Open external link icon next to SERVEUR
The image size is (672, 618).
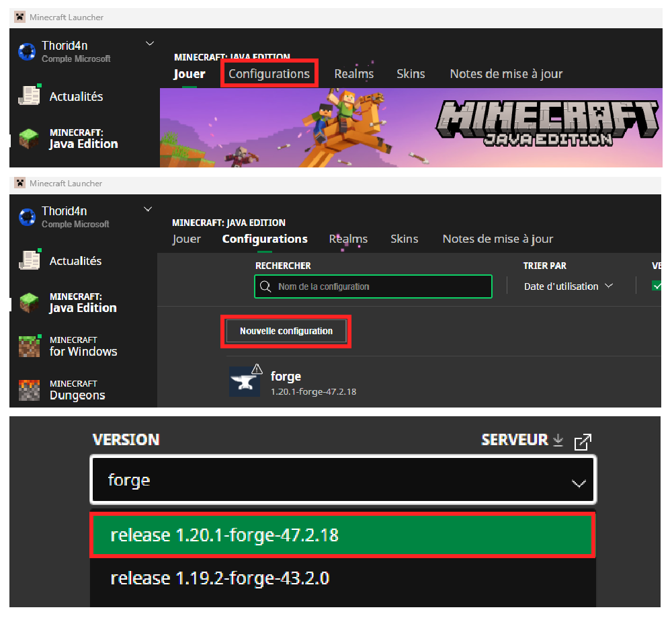click(583, 442)
